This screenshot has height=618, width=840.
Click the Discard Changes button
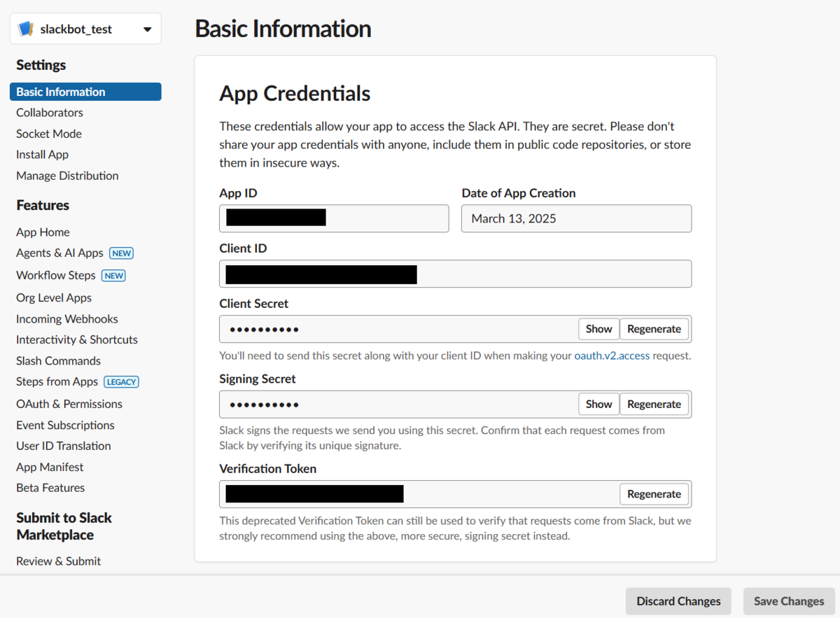[678, 601]
